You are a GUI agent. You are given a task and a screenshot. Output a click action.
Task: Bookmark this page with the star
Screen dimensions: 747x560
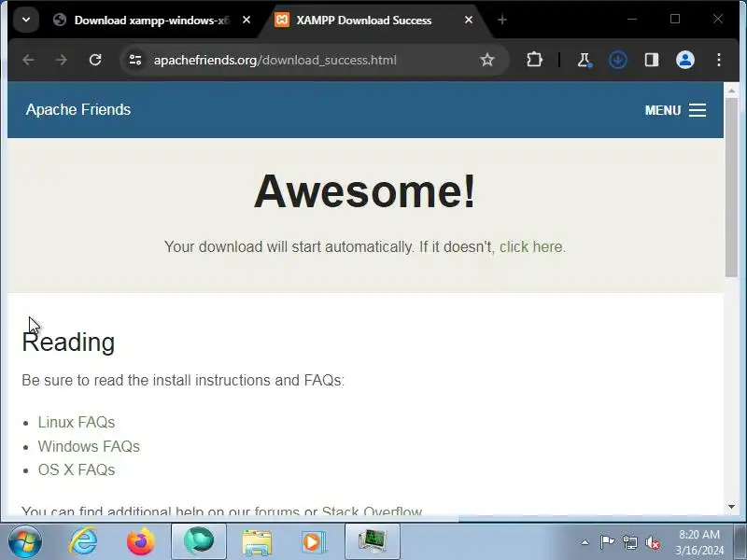pyautogui.click(x=486, y=60)
